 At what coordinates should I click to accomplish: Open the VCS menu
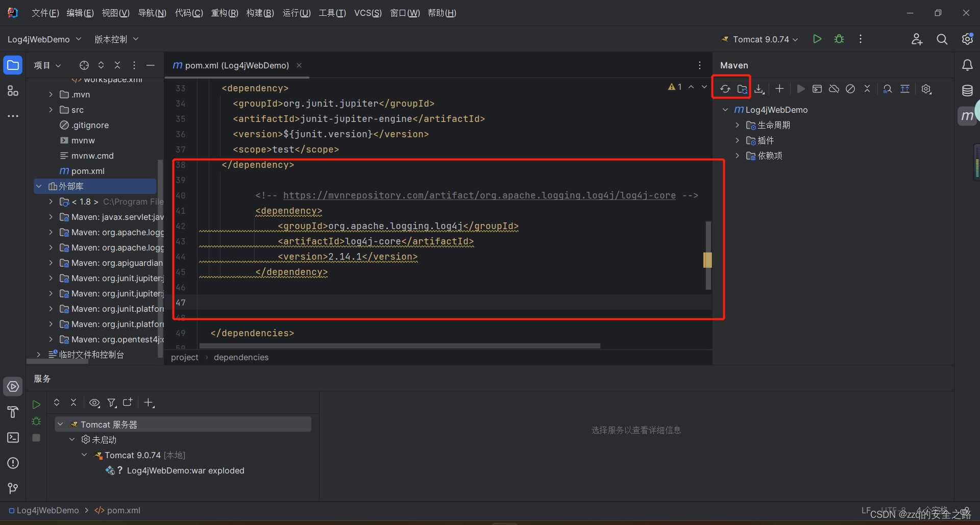pyautogui.click(x=367, y=13)
